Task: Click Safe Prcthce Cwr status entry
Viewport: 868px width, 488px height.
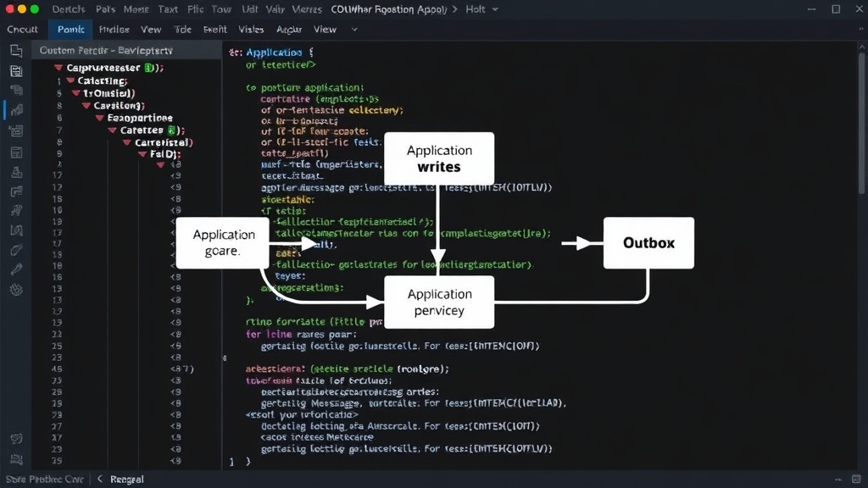Action: (x=44, y=480)
